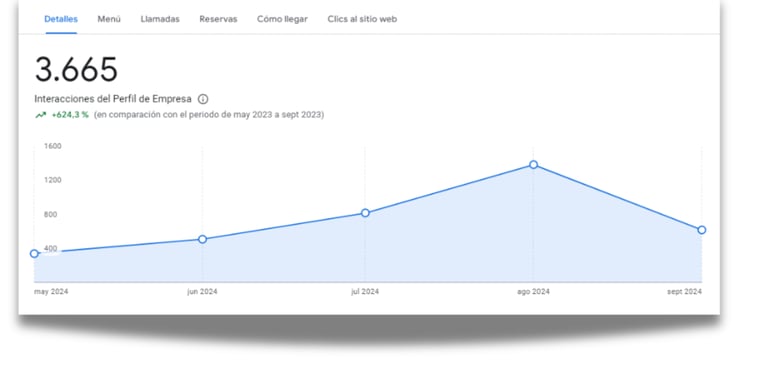The image size is (768, 373).
Task: Select the jun 2024 data point on chart
Action: pos(202,239)
